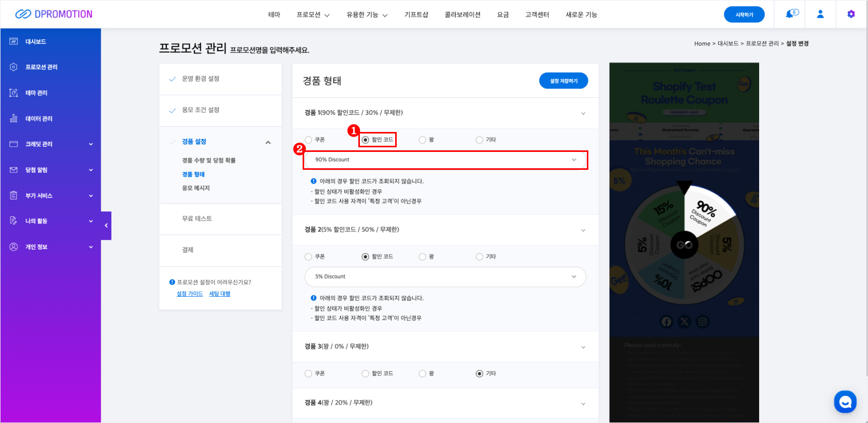The width and height of the screenshot is (868, 423).
Task: Select 할인 코드 radio for 경품 3
Action: click(x=366, y=374)
